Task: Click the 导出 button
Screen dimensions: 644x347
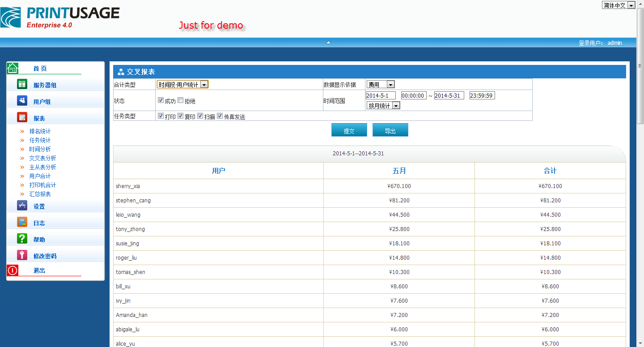Action: 390,130
